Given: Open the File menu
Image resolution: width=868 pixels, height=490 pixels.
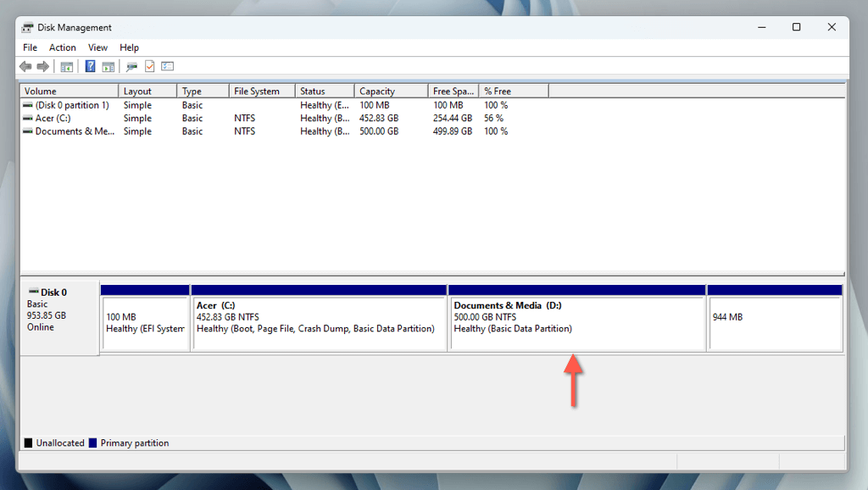Looking at the screenshot, I should (31, 47).
